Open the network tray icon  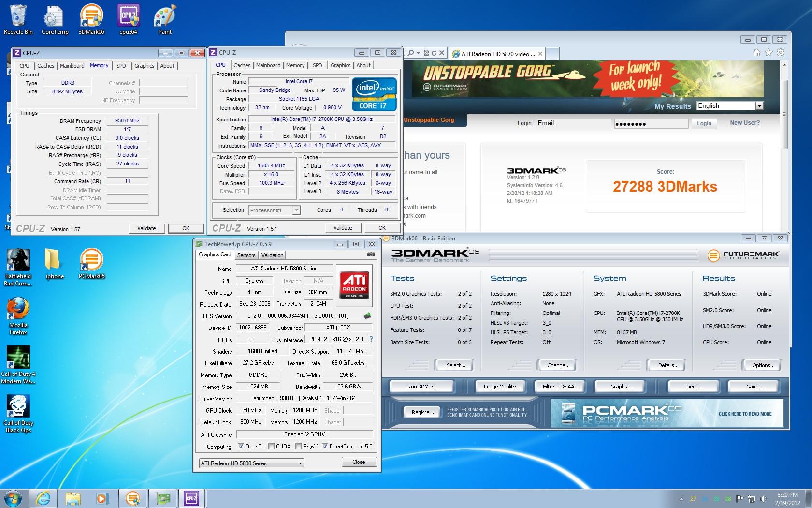(x=752, y=498)
